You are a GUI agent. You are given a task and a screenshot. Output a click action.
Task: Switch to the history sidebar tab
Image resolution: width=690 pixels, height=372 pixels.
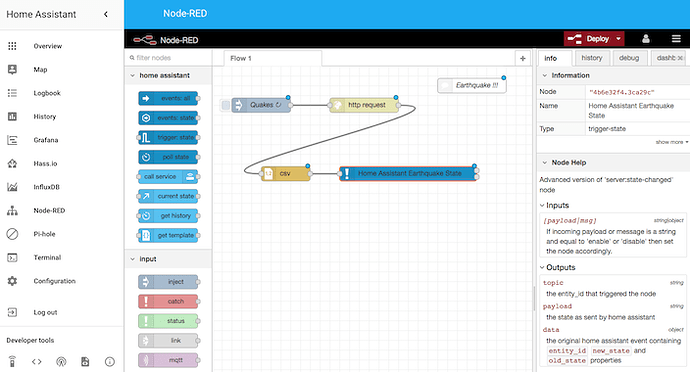(x=591, y=58)
